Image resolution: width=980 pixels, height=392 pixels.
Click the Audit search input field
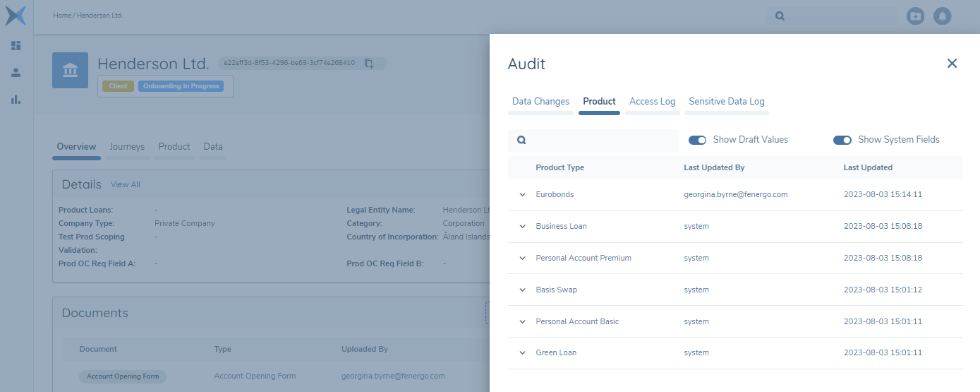(600, 140)
